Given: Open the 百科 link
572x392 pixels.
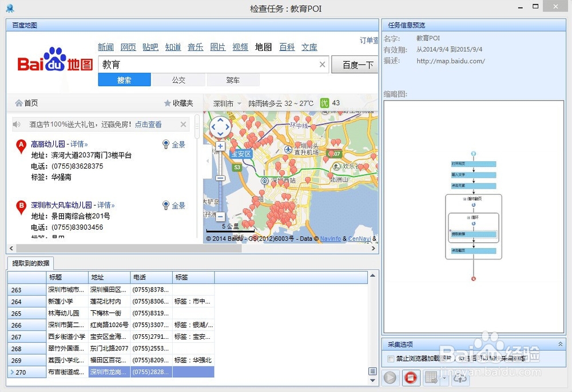Looking at the screenshot, I should pyautogui.click(x=287, y=47).
